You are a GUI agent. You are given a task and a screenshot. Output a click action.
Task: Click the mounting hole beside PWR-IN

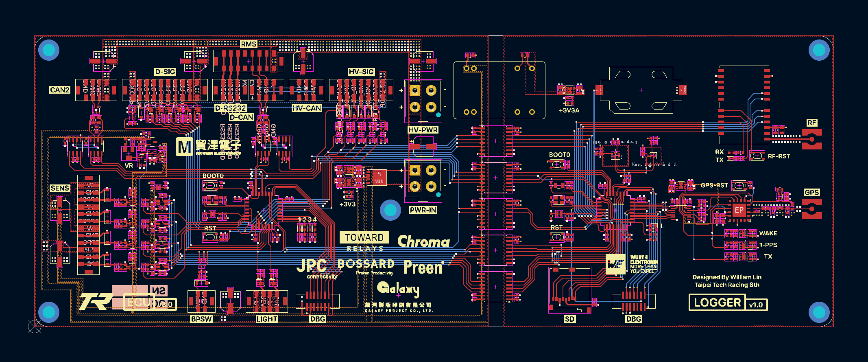390,210
